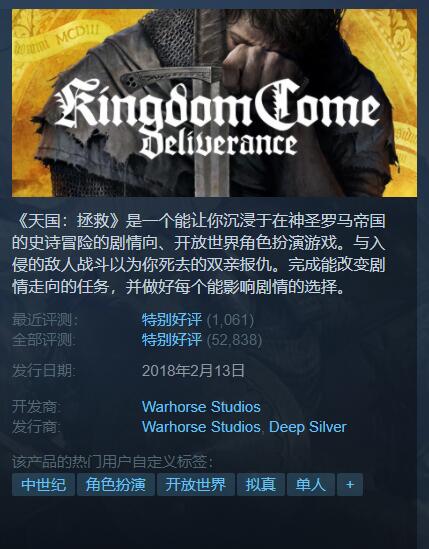Screen dimensions: 429x549
Task: Select the 开放世界 tag
Action: [195, 485]
